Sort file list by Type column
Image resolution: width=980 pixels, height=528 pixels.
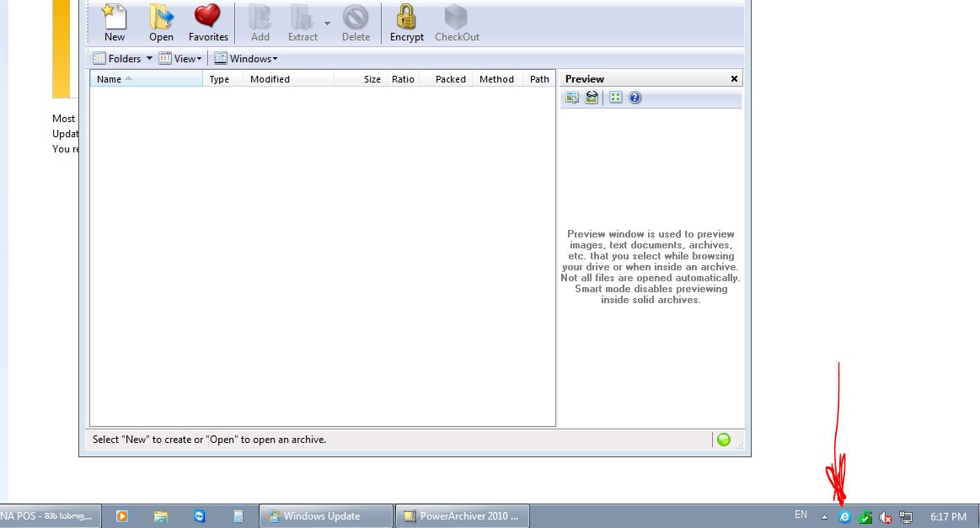pyautogui.click(x=222, y=79)
